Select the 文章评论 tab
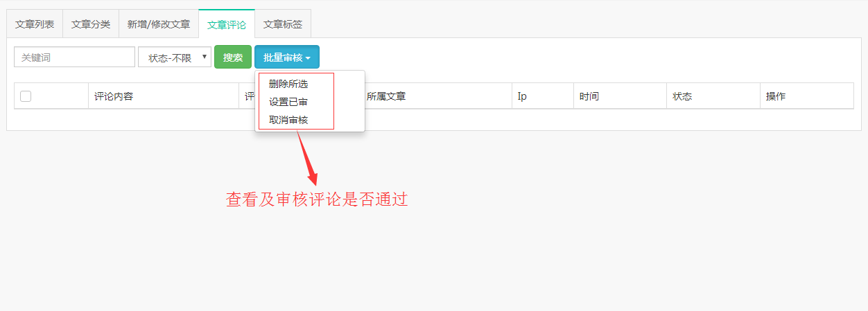The width and height of the screenshot is (868, 311). [x=227, y=24]
